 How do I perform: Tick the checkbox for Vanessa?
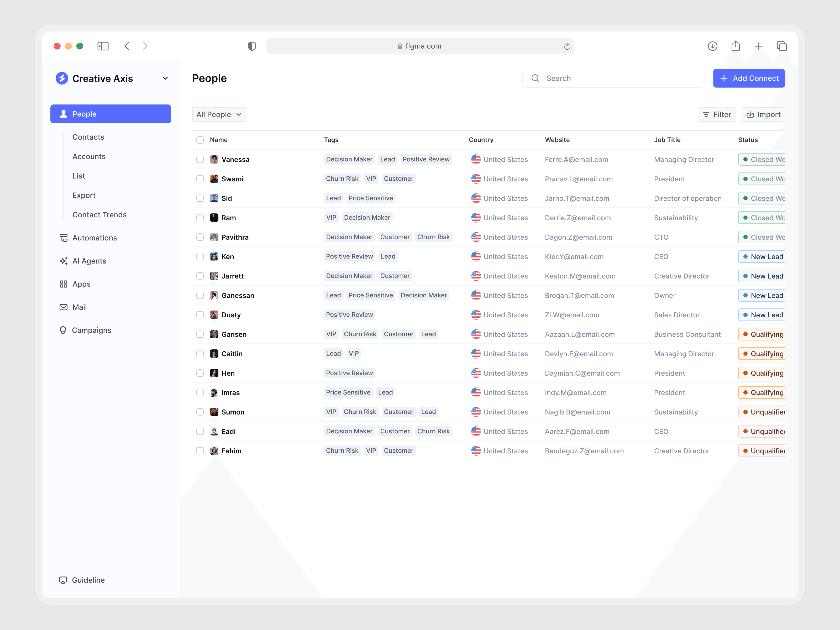(x=200, y=160)
